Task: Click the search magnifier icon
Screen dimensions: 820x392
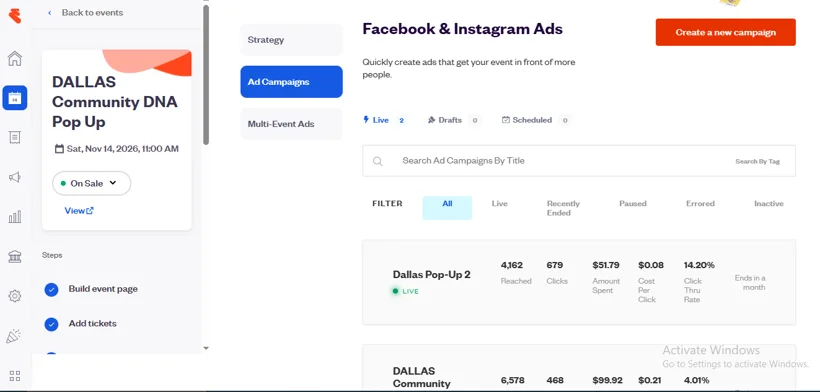Action: pyautogui.click(x=378, y=161)
